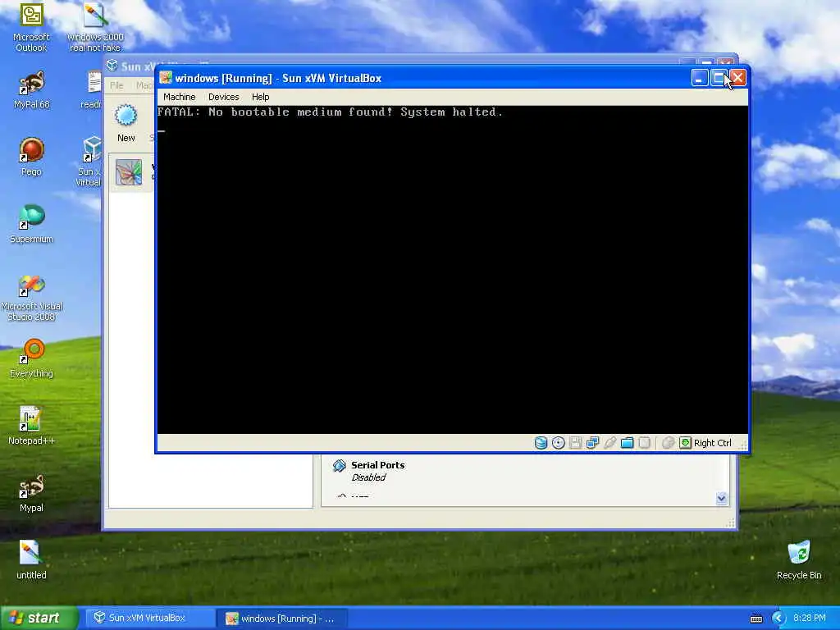Click the VM window resize grip
The height and width of the screenshot is (630, 840).
pos(742,444)
